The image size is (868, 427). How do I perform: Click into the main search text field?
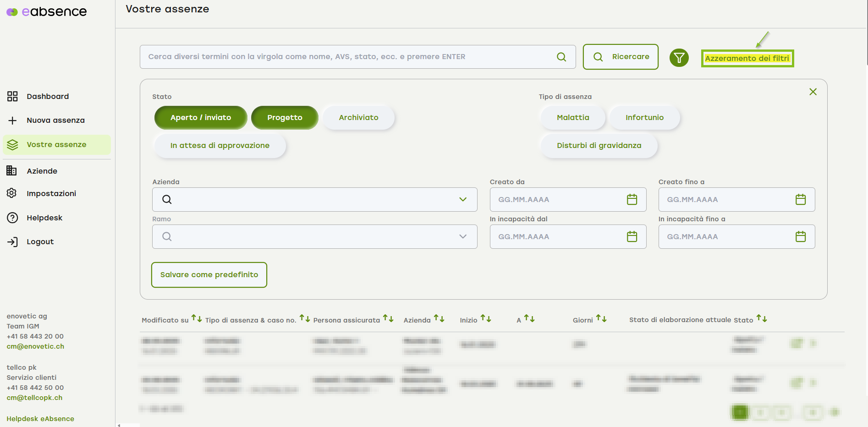tap(348, 57)
